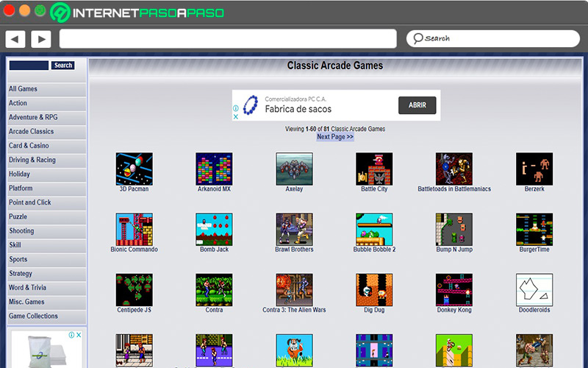Launch the Bomb Jack game icon
588x368 pixels.
[x=214, y=230]
